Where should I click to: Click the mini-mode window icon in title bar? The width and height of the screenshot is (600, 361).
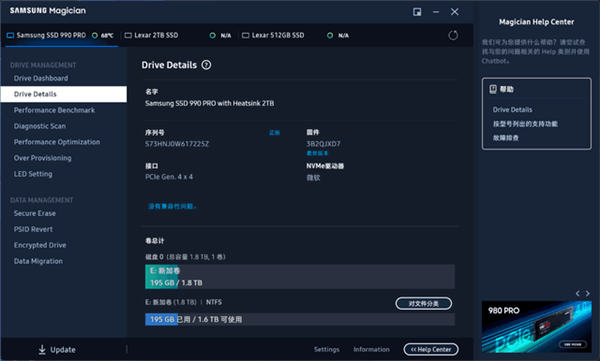(417, 12)
